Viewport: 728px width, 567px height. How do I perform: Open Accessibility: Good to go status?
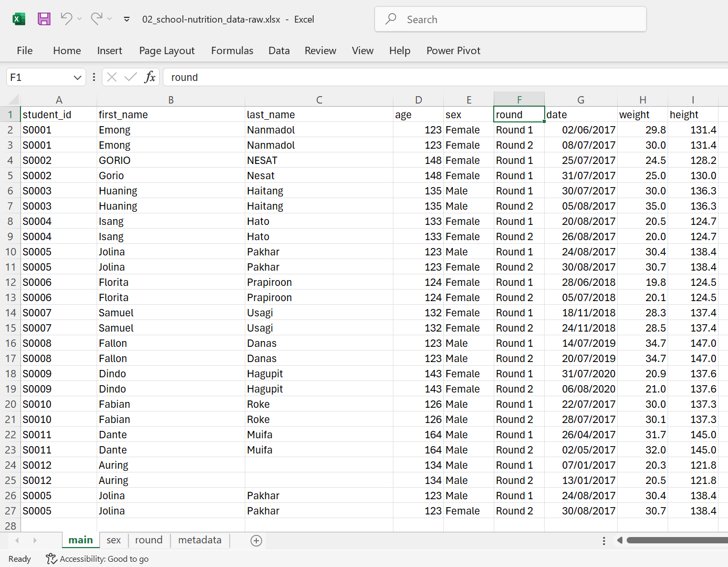coord(97,559)
